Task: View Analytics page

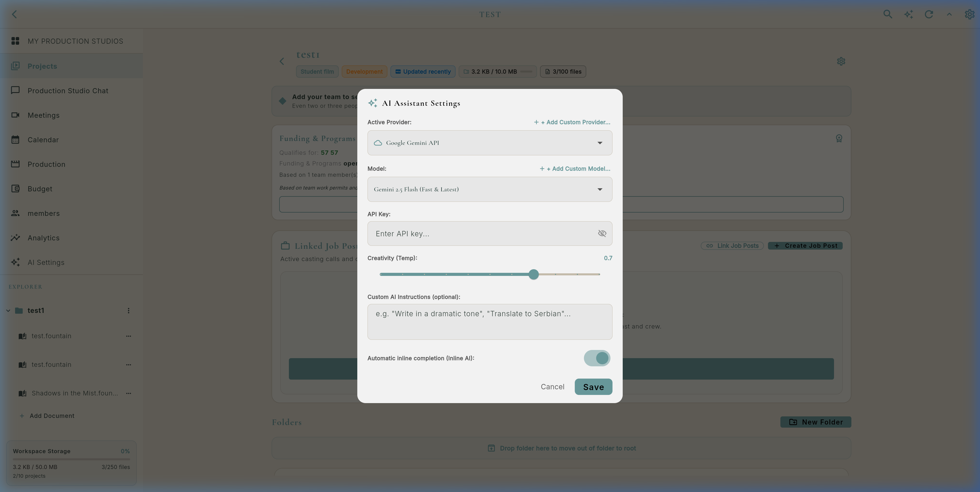Action: click(71, 238)
